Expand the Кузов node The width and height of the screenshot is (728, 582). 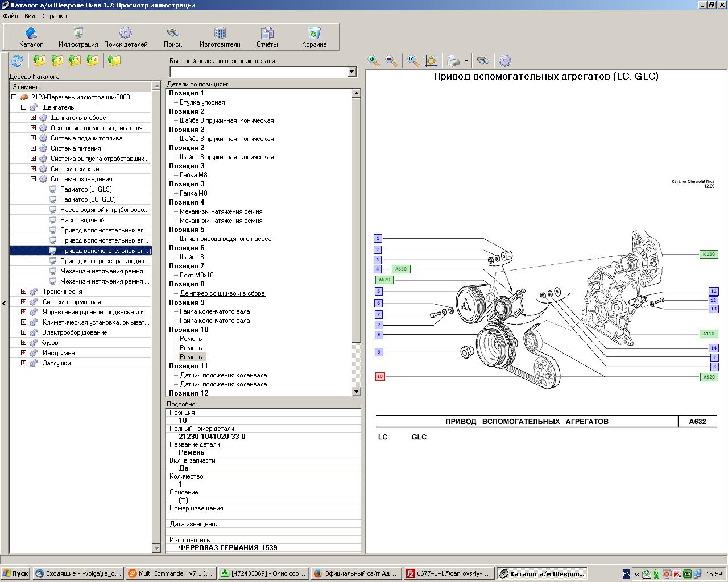[x=23, y=343]
